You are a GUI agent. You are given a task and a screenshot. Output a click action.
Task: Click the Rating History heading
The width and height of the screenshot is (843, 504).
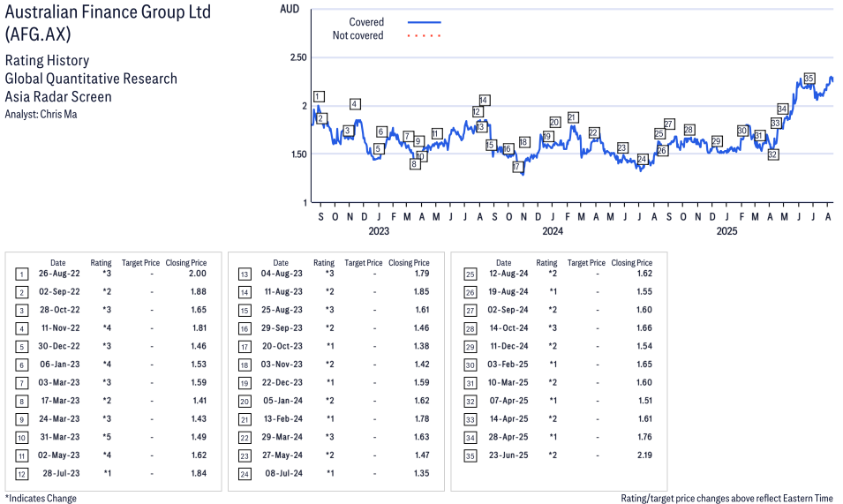click(x=47, y=60)
